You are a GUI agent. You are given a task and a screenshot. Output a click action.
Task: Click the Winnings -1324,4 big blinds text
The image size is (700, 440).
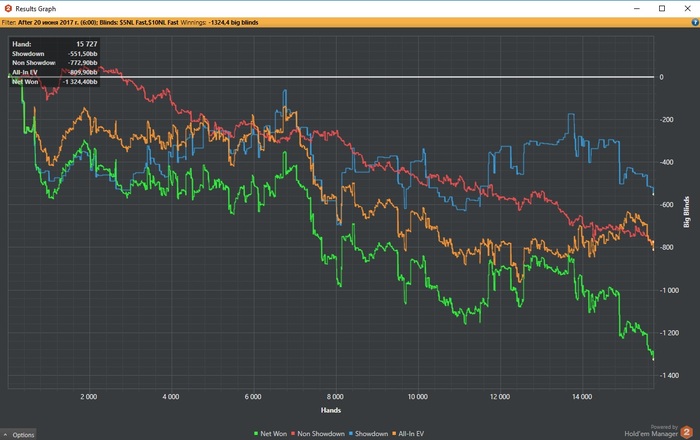(219, 22)
